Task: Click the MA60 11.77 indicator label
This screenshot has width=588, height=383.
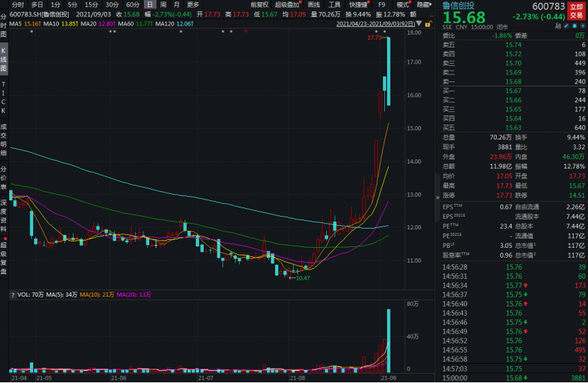Action: pyautogui.click(x=135, y=23)
